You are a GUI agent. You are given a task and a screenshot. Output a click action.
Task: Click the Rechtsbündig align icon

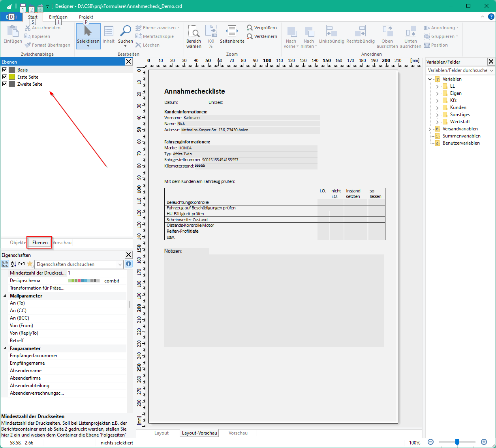click(360, 31)
